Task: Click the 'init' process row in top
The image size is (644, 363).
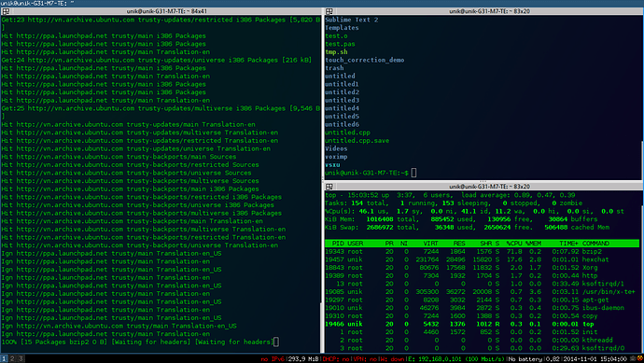Action: pos(482,332)
